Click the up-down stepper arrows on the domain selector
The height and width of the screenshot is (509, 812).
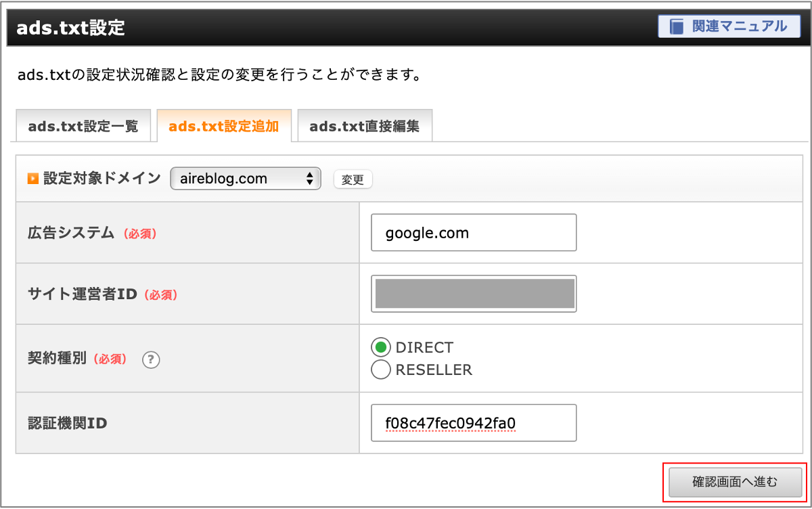coord(311,178)
